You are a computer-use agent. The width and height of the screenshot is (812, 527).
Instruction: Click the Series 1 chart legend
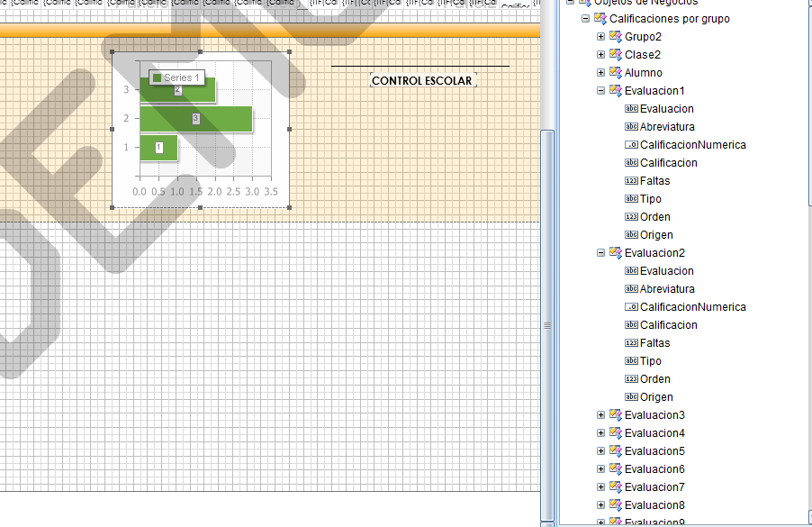click(176, 77)
